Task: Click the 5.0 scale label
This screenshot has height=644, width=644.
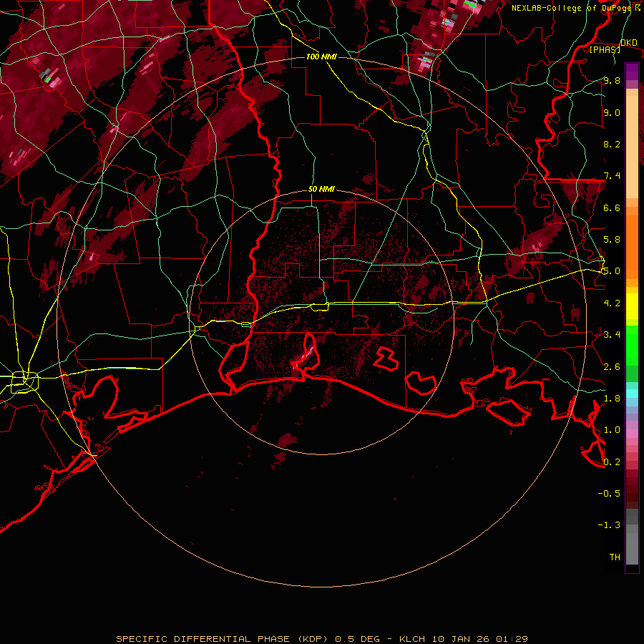Action: point(611,271)
